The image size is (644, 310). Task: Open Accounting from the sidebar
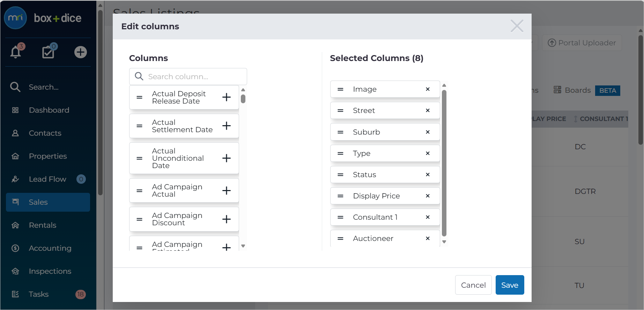48,248
